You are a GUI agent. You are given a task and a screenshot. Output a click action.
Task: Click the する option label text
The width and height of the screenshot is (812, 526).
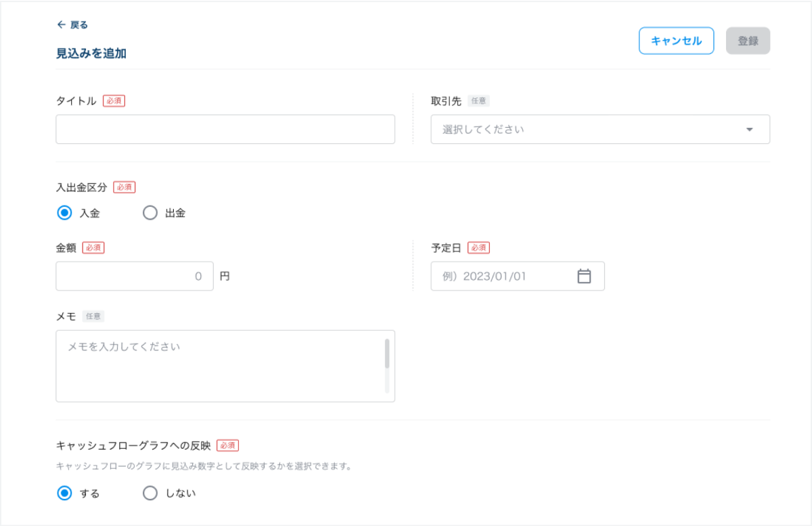89,493
